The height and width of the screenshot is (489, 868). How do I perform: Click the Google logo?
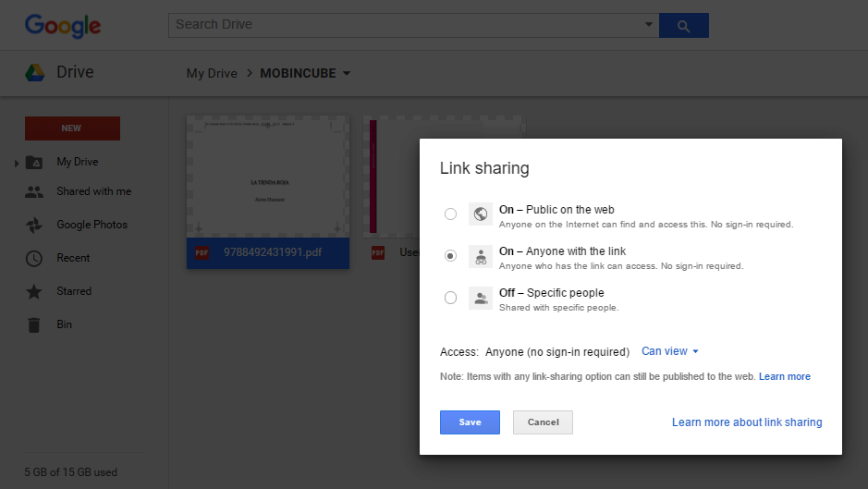[x=63, y=26]
